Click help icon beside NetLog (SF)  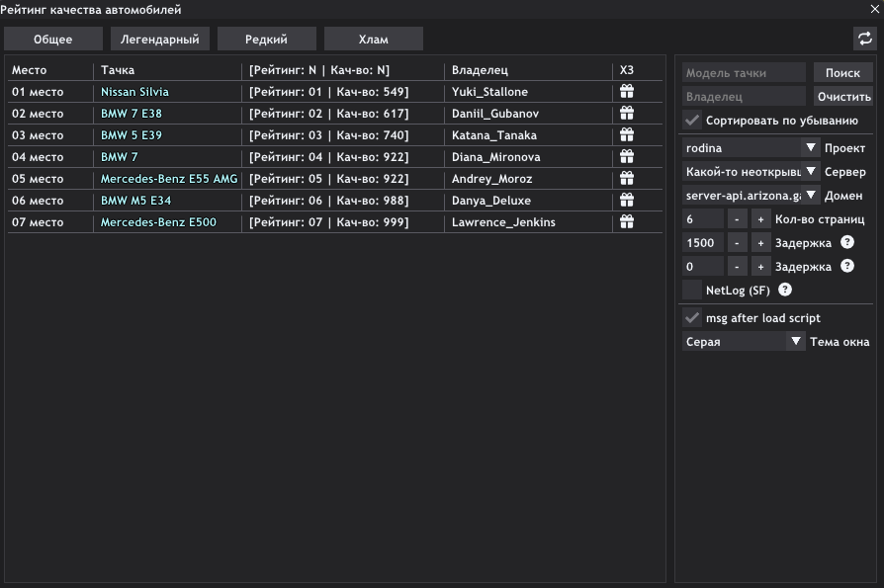click(x=785, y=290)
